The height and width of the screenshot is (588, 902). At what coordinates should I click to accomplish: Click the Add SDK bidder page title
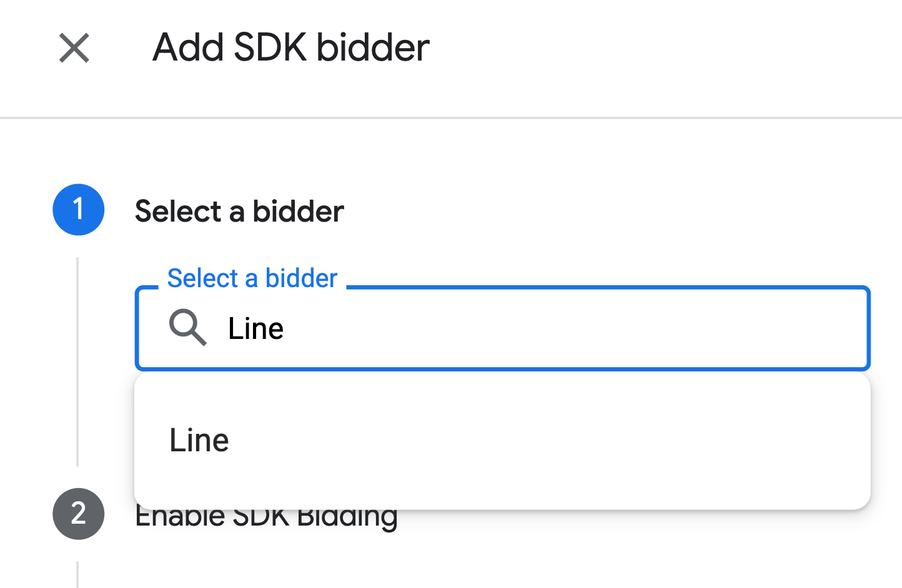coord(291,47)
